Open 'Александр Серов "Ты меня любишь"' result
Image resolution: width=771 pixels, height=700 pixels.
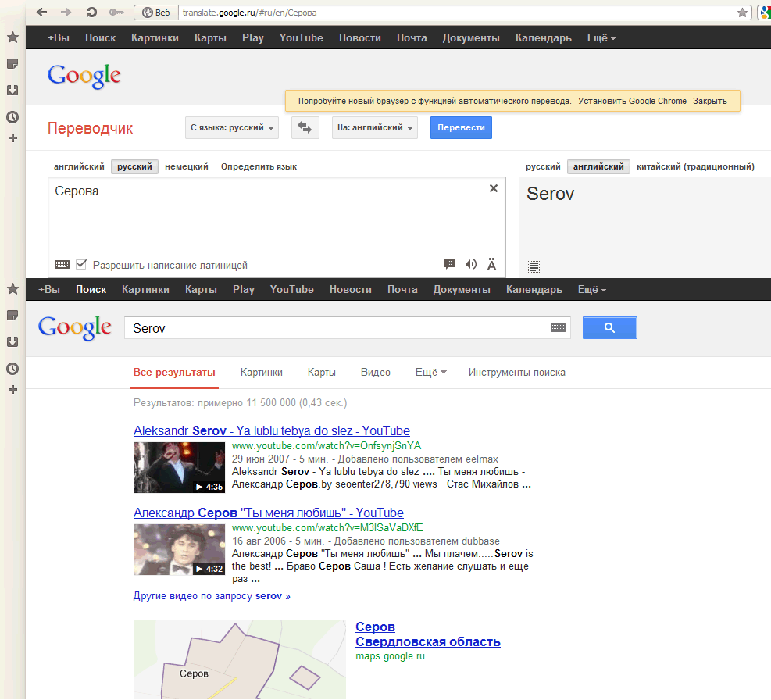(x=269, y=512)
